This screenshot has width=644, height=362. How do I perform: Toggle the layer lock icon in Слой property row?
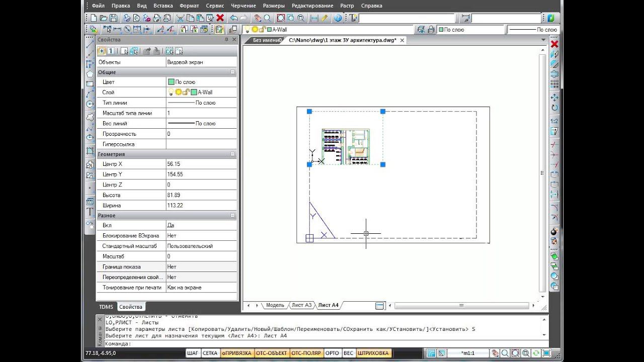(186, 92)
